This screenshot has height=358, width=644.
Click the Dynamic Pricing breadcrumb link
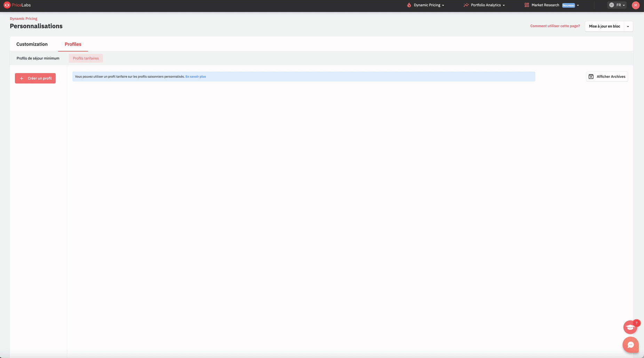click(x=23, y=18)
